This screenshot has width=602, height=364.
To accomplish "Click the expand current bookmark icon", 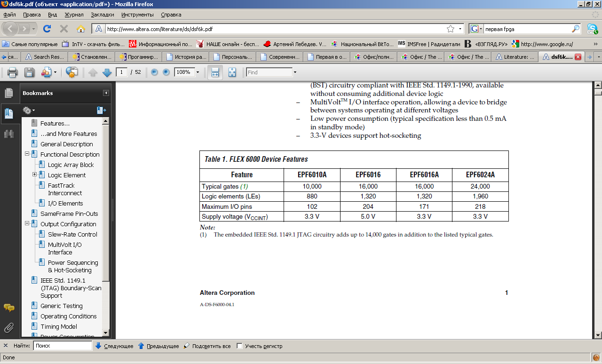I will point(101,111).
